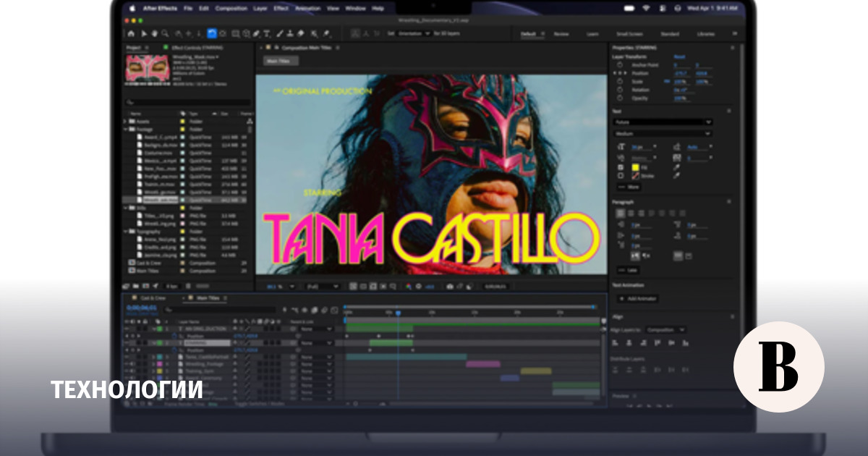Select the highlighted blue Rotation tool
This screenshot has width=868, height=456.
[x=212, y=33]
